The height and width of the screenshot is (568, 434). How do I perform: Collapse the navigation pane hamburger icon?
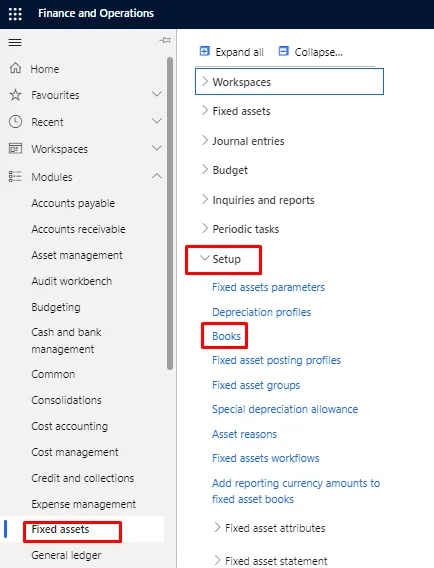(x=15, y=42)
